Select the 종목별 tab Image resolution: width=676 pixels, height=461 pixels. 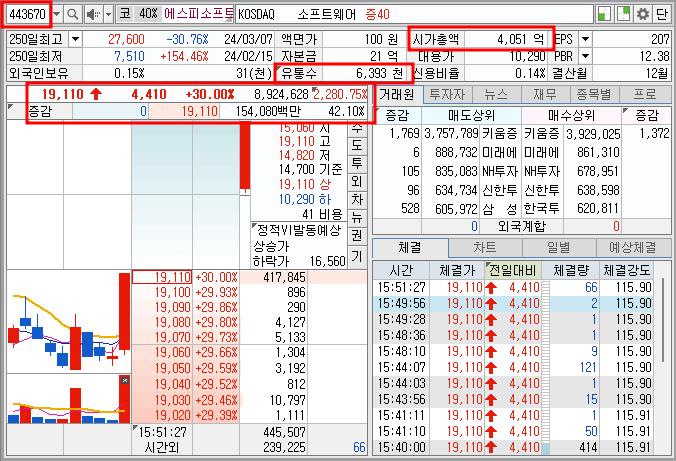595,94
